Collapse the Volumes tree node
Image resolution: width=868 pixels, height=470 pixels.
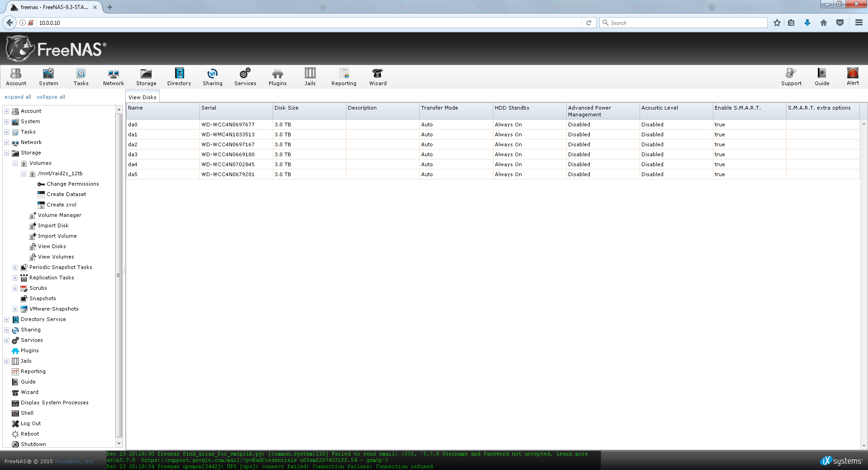15,163
